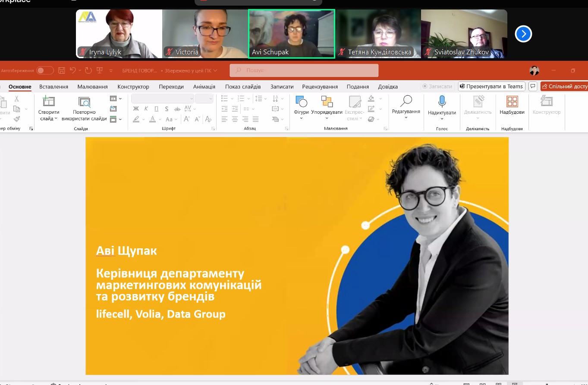This screenshot has height=385, width=588.
Task: Click the Фігури shapes icon
Action: pyautogui.click(x=301, y=102)
